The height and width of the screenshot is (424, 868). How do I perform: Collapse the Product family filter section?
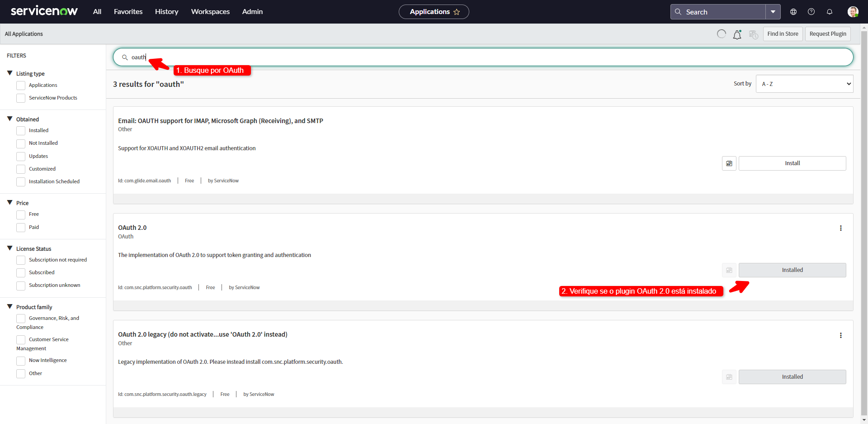[x=9, y=307]
